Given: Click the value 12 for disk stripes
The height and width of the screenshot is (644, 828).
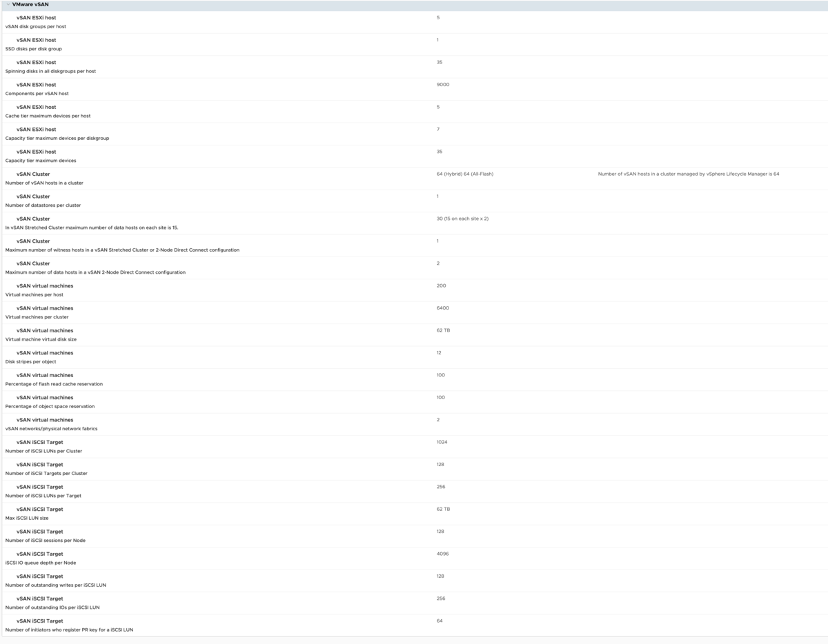Looking at the screenshot, I should pyautogui.click(x=439, y=352).
